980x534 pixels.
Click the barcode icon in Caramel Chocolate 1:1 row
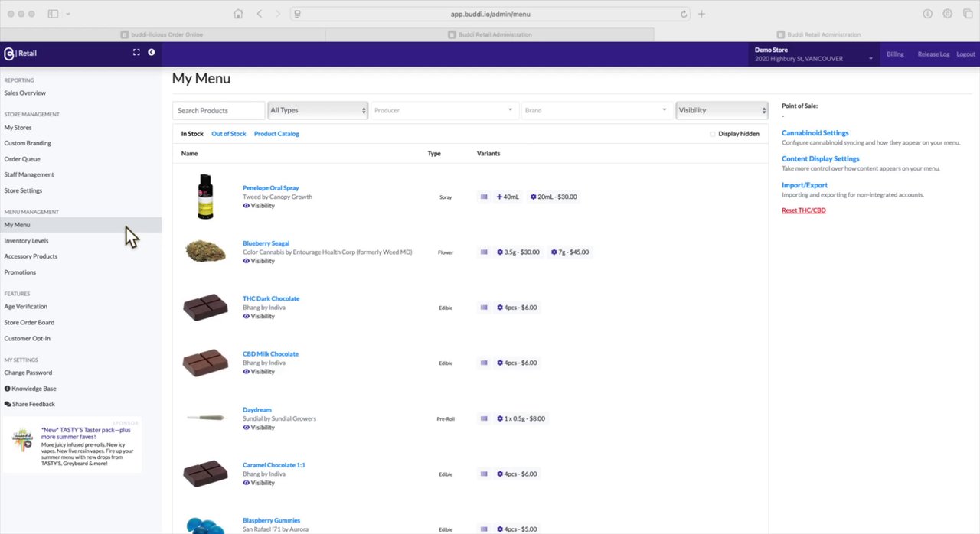click(484, 474)
